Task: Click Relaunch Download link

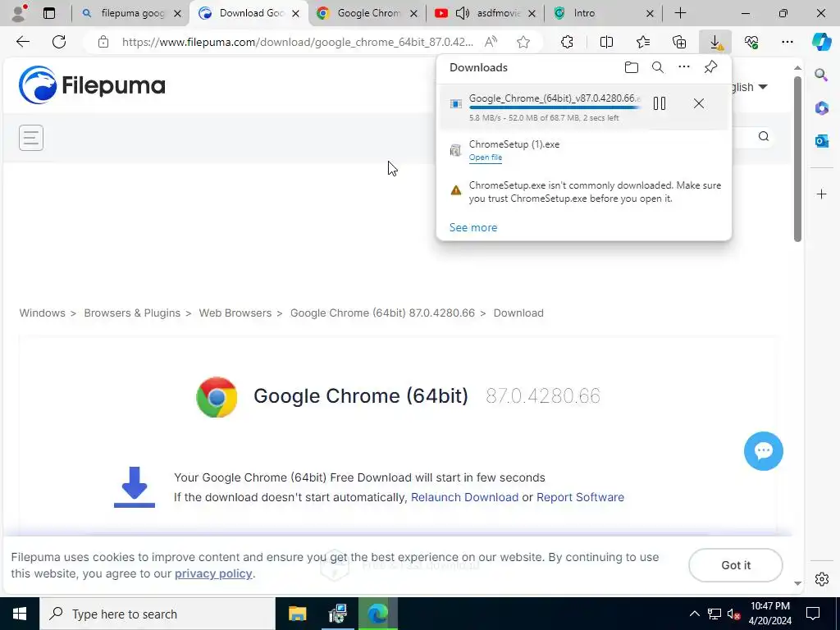Action: (464, 497)
